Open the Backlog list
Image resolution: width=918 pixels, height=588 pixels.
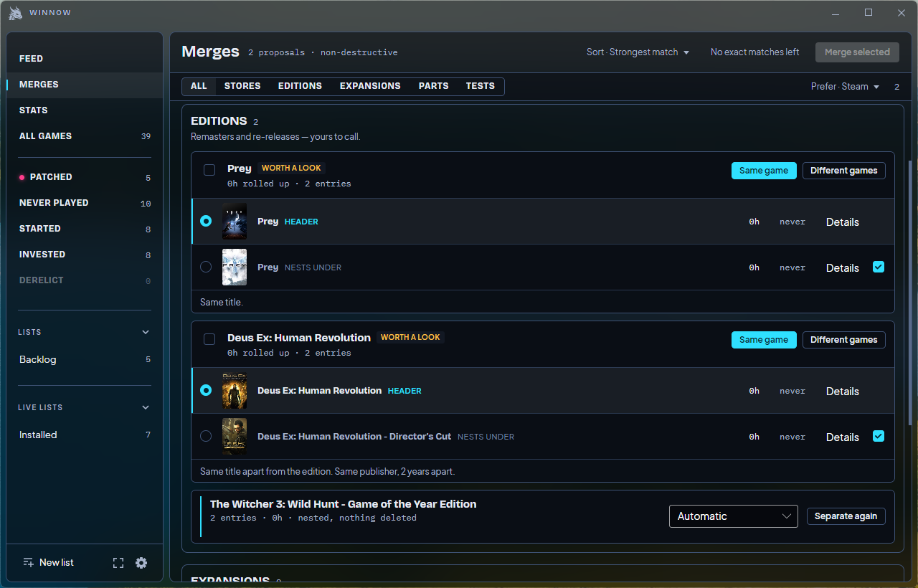coord(85,360)
